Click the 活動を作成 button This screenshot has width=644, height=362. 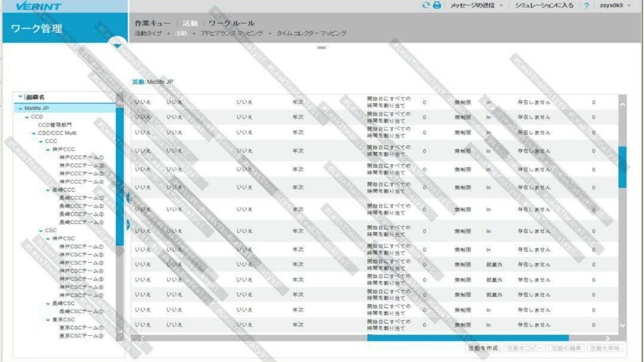pos(483,348)
